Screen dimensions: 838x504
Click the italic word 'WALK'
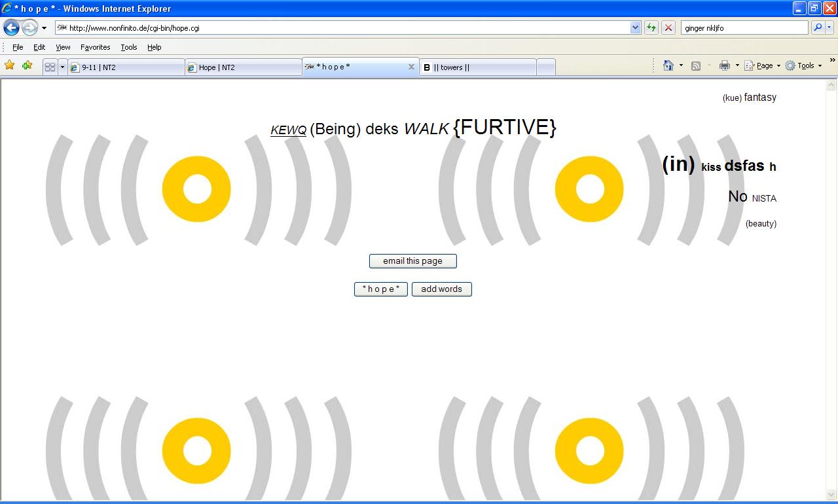coord(426,129)
